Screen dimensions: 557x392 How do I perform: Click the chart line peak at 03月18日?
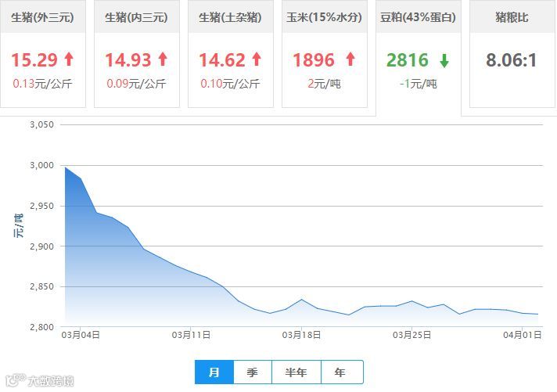click(x=302, y=299)
